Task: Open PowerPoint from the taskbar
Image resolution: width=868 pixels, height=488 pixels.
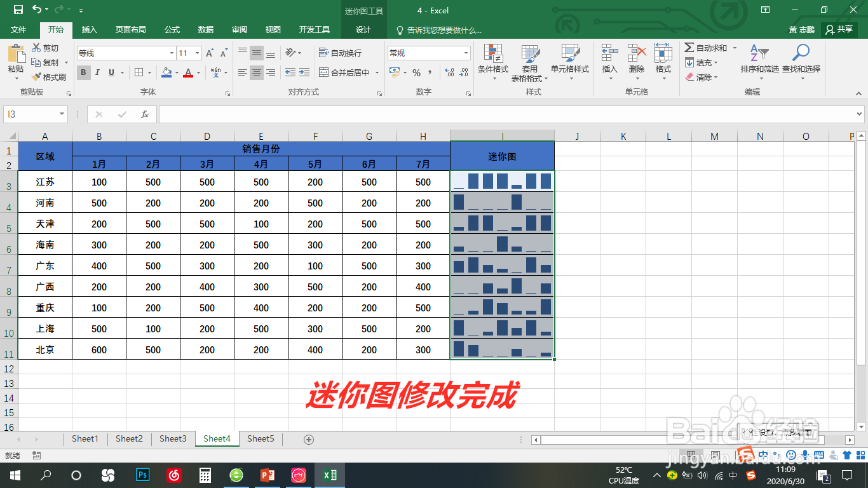Action: (x=267, y=475)
